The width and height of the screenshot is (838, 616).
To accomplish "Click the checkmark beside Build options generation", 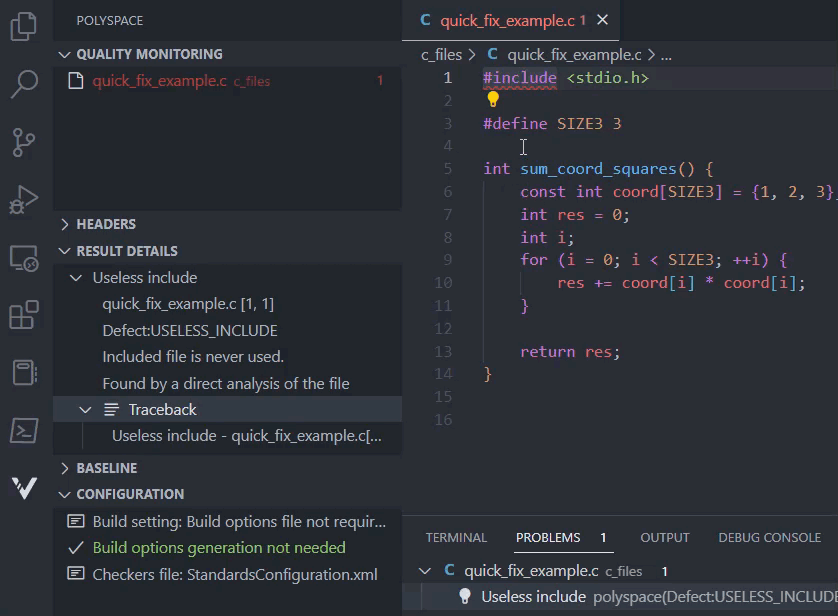I will tap(76, 548).
